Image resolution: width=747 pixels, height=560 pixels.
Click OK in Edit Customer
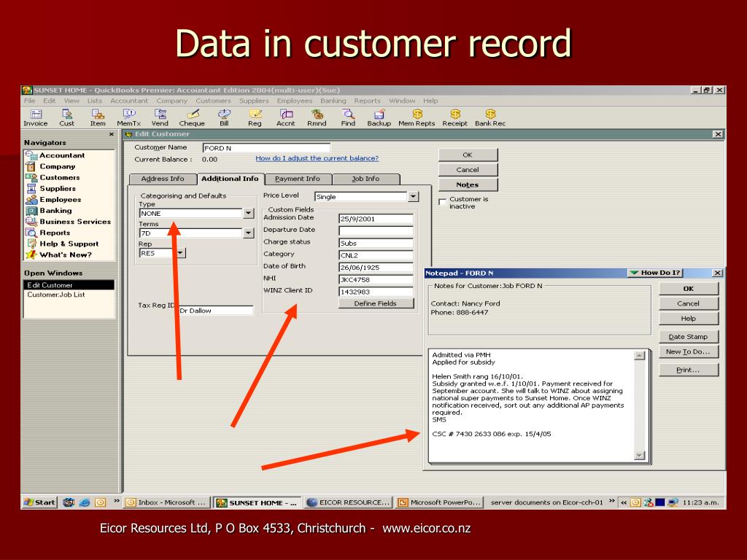pos(468,155)
